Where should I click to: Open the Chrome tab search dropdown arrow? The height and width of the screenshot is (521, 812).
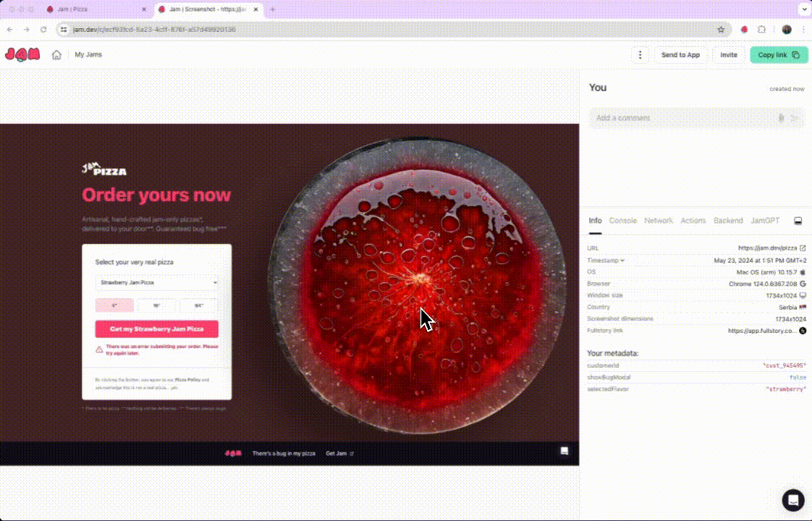tap(803, 9)
